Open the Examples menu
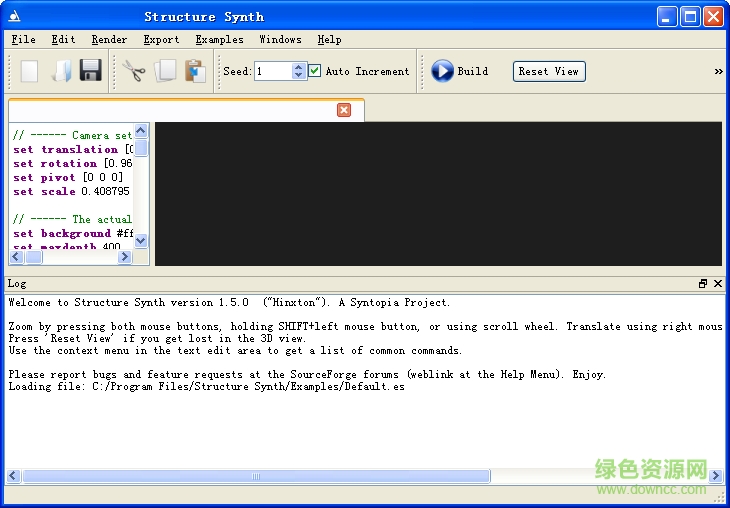 219,40
